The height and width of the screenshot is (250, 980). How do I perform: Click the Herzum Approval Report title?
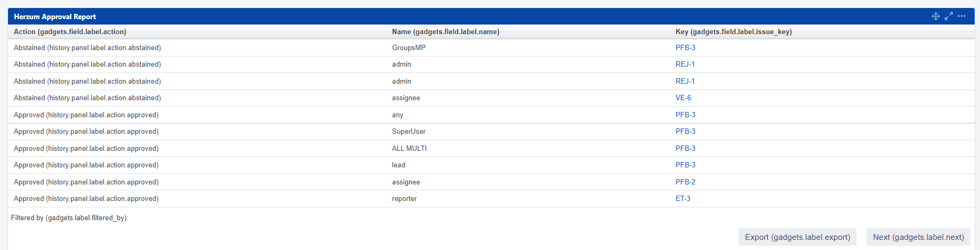point(55,17)
